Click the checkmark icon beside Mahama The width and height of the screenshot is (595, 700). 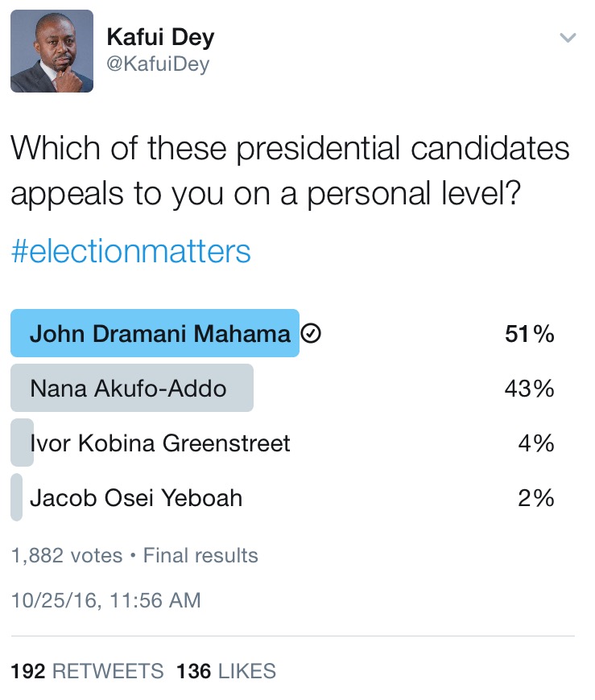[x=310, y=334]
